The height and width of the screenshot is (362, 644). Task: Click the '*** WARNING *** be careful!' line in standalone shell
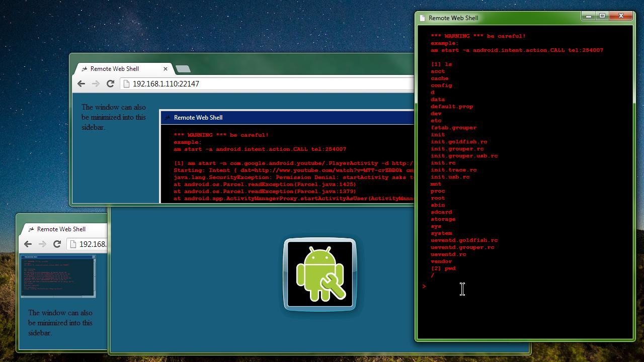(x=478, y=36)
